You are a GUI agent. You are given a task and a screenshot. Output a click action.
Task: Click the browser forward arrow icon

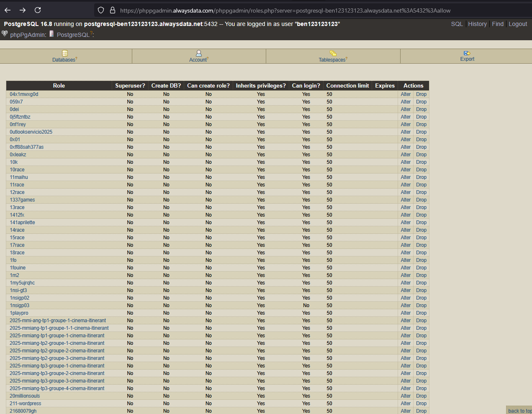(23, 10)
